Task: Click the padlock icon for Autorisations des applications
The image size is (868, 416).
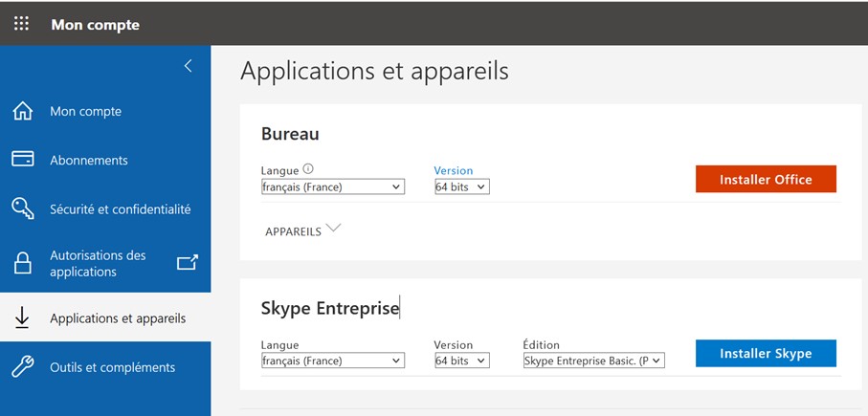Action: point(23,263)
